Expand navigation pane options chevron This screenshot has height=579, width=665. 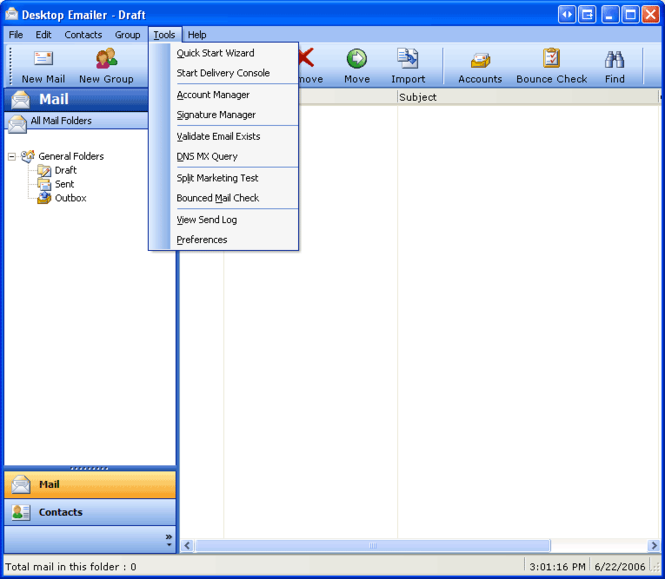click(x=169, y=540)
